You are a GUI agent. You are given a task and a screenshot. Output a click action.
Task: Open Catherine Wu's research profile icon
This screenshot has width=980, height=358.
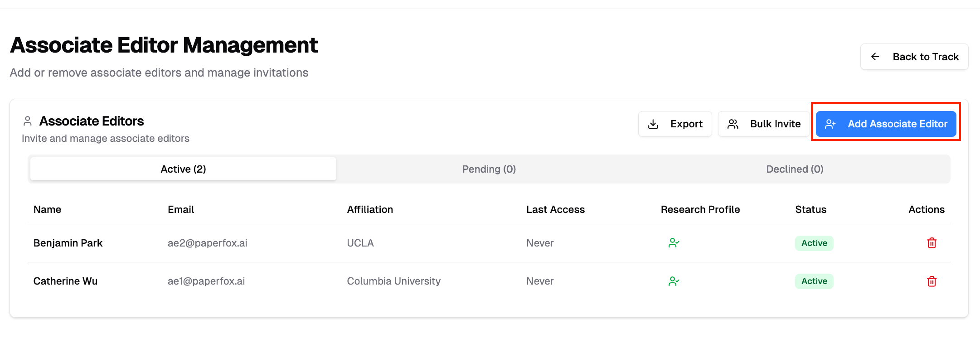coord(674,281)
